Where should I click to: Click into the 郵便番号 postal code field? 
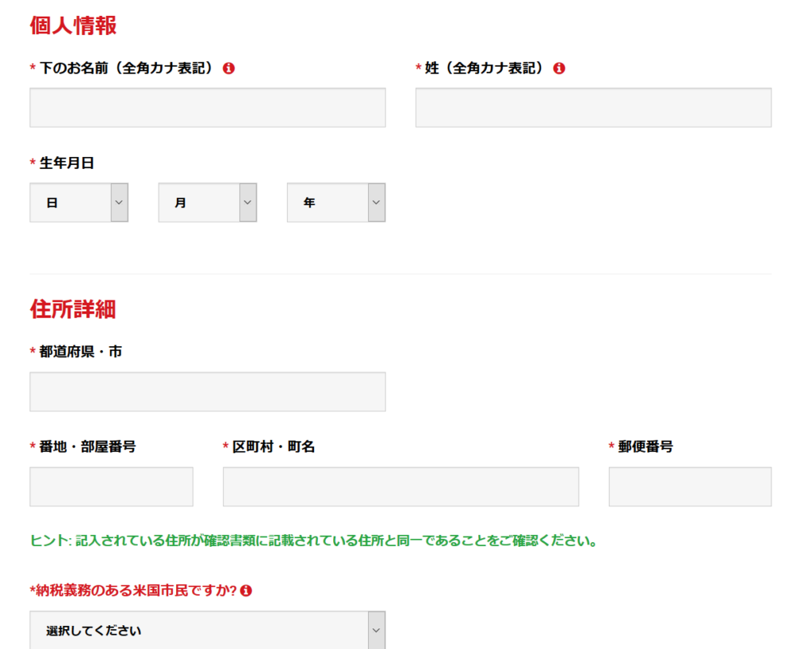point(690,487)
